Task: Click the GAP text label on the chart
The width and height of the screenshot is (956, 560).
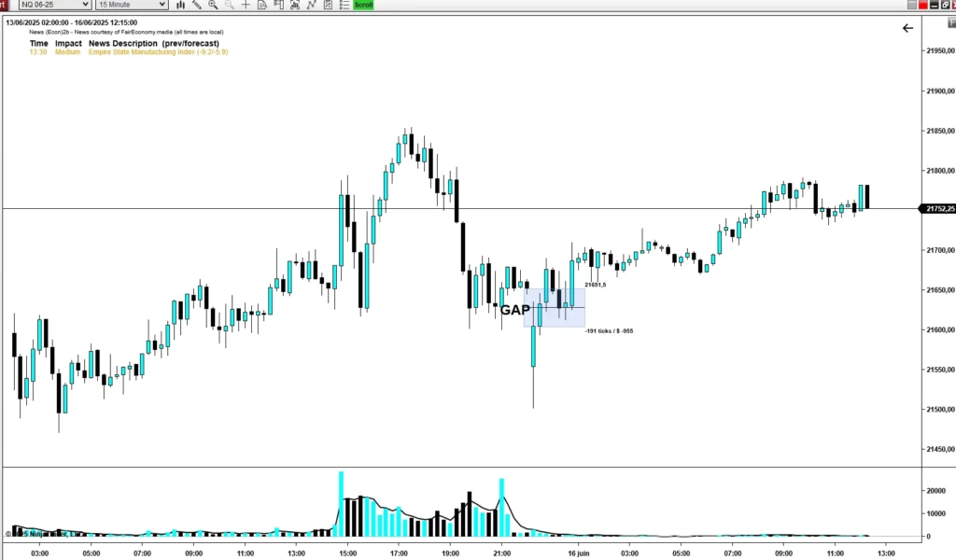Action: click(514, 310)
